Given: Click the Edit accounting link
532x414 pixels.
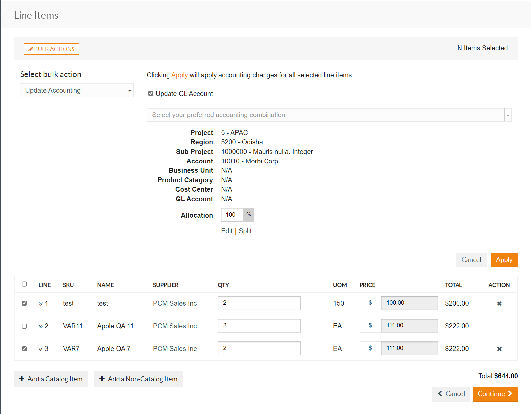Looking at the screenshot, I should click(227, 231).
